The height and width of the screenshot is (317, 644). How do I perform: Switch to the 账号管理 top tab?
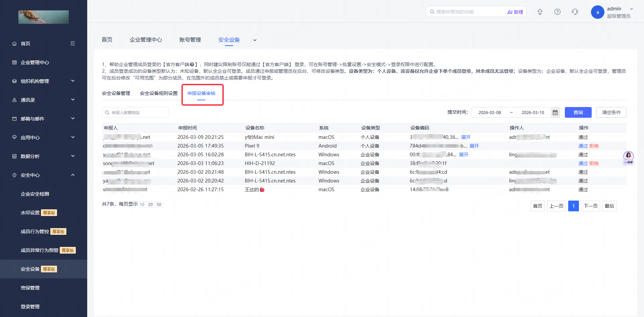click(x=190, y=40)
